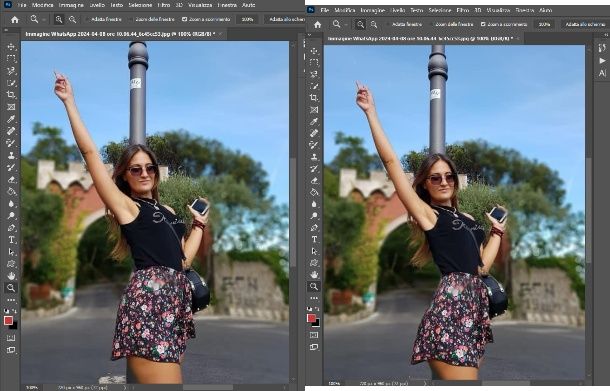This screenshot has width=610, height=391.
Task: Click the 100% button in right options bar
Action: coord(544,24)
